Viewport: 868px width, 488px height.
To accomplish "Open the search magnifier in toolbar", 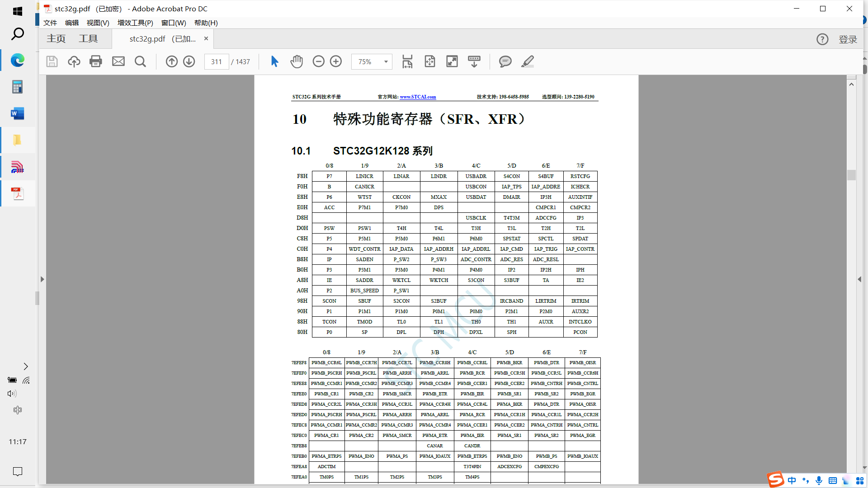I will point(140,61).
